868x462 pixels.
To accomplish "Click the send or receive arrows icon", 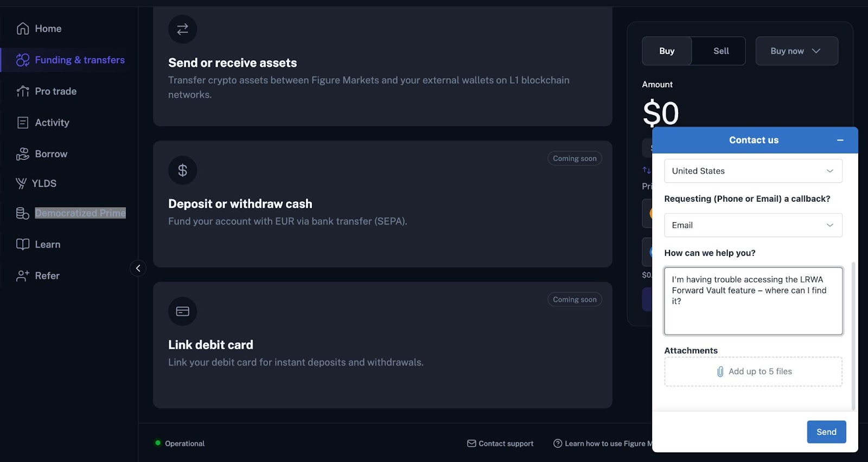I will 183,29.
